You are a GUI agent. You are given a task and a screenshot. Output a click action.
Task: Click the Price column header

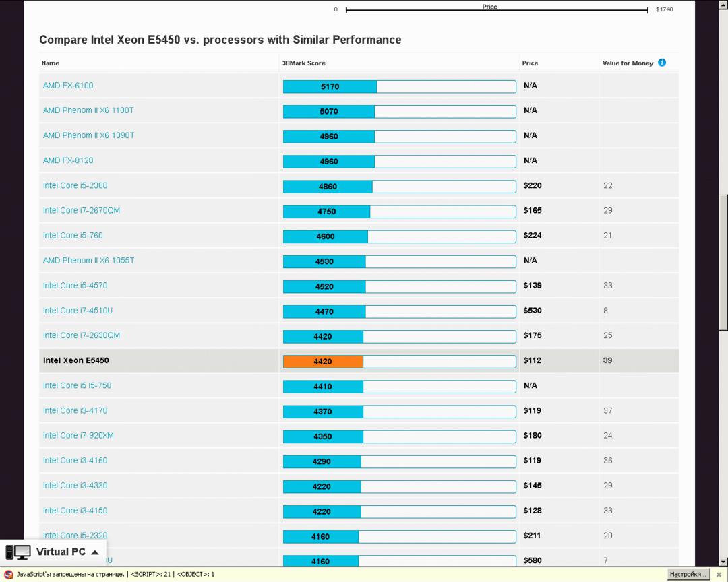coord(530,63)
